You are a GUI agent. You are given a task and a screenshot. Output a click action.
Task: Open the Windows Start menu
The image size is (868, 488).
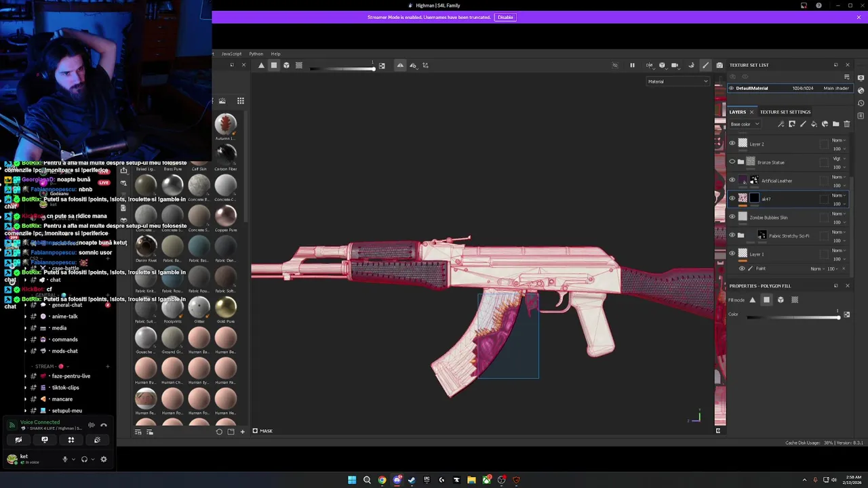[352, 480]
